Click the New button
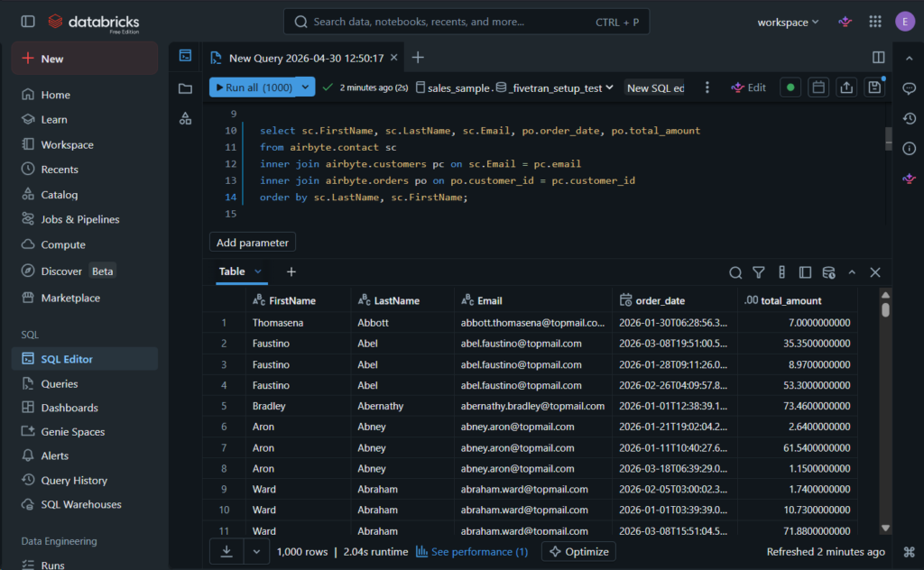The height and width of the screenshot is (570, 924). [84, 59]
